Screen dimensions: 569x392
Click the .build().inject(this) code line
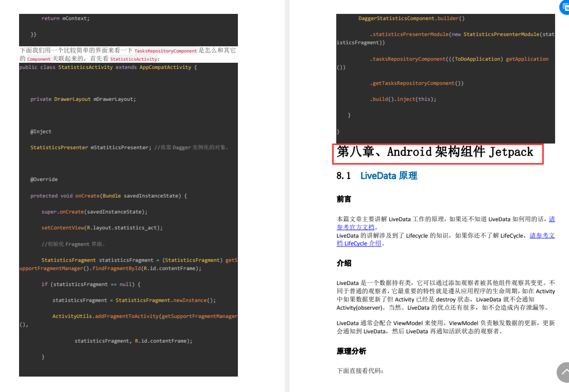(403, 99)
